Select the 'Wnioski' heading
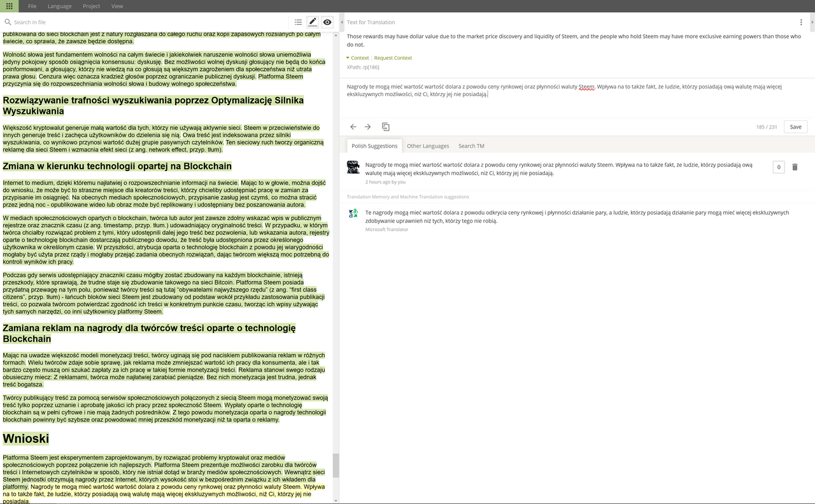815x504 pixels. (x=26, y=438)
